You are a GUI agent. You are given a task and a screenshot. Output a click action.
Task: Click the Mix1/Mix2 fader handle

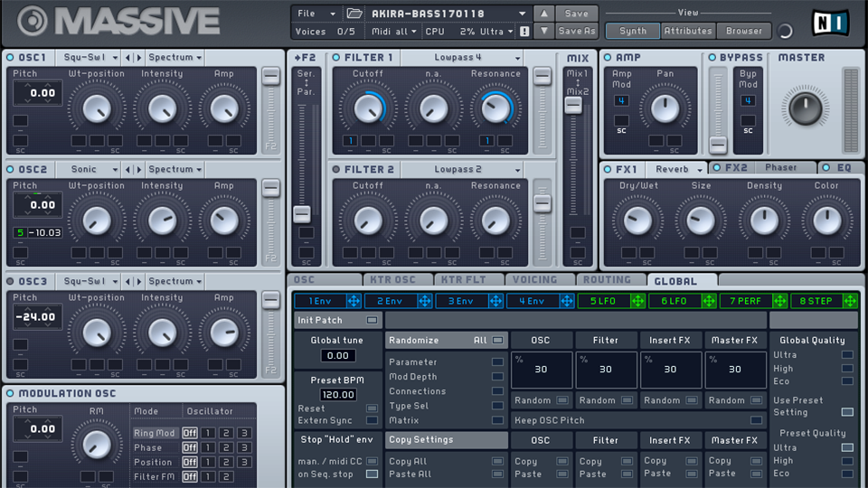pyautogui.click(x=573, y=105)
